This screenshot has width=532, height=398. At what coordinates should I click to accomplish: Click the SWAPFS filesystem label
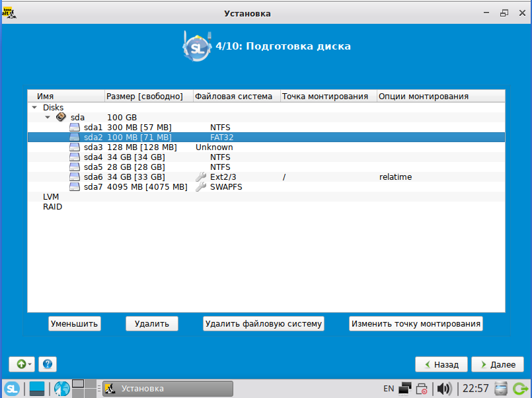tap(226, 187)
